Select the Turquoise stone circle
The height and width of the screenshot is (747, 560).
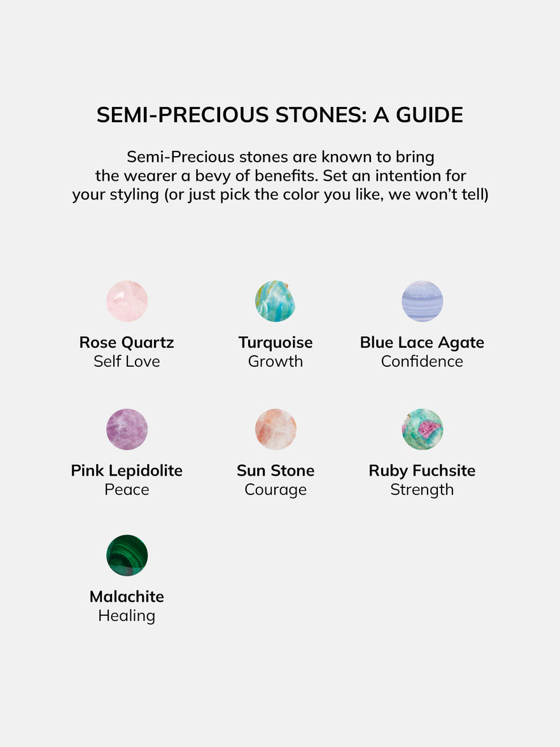[276, 301]
